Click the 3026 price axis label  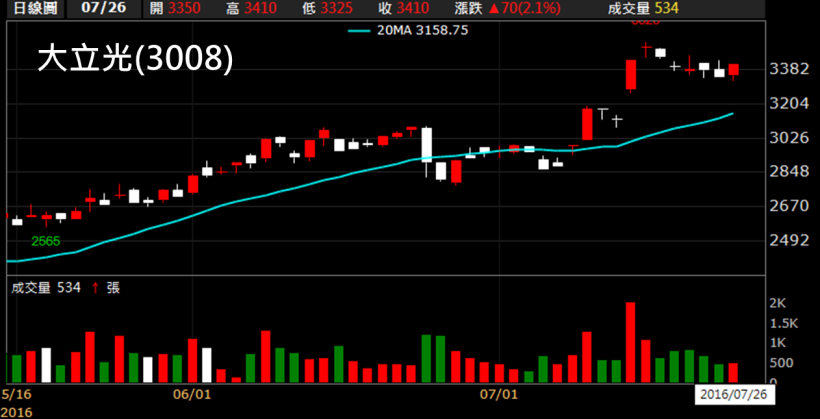point(791,138)
